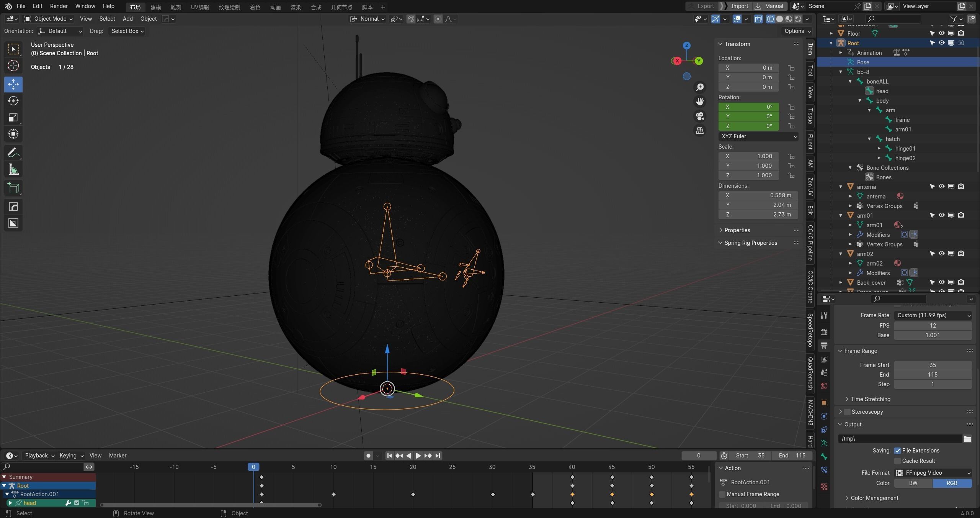Screen dimensions: 980x518
Task: Click the zoom view magnifier icon
Action: tap(700, 87)
